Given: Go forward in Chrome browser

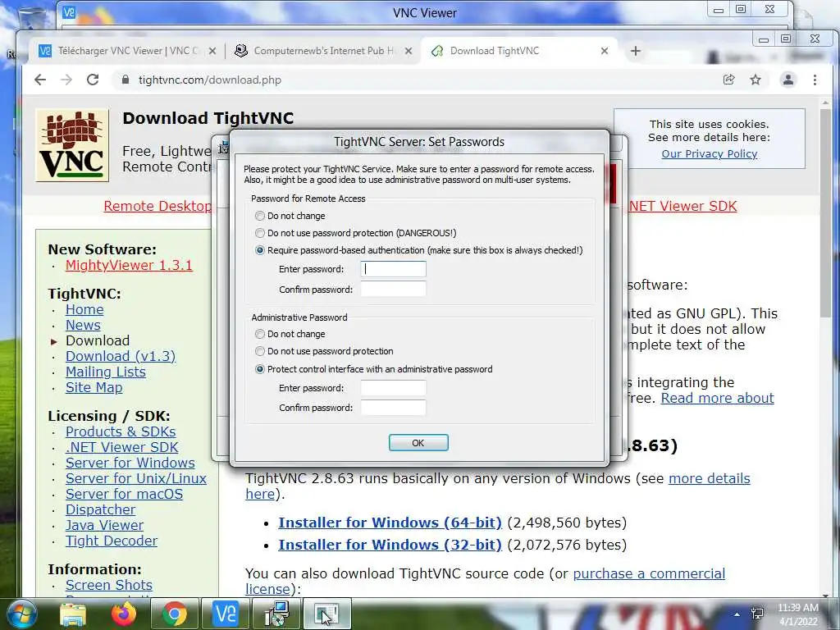Looking at the screenshot, I should point(66,80).
